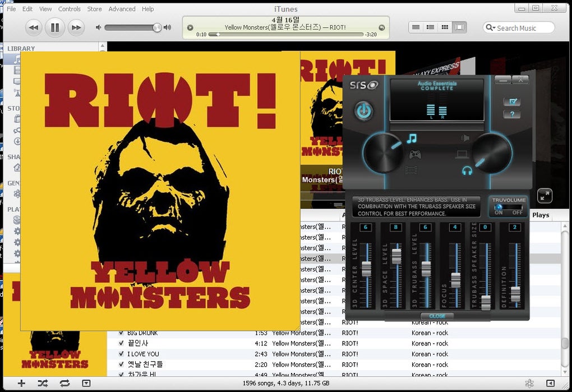Screen dimensions: 572x392
Task: Click the SRS output device knob
Action: click(492, 153)
